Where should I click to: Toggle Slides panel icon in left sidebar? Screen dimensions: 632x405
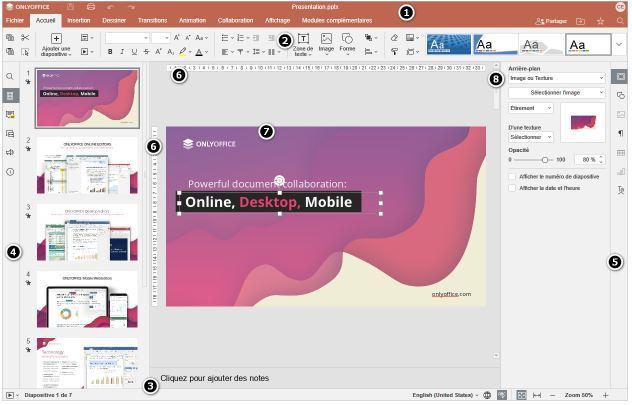[10, 96]
